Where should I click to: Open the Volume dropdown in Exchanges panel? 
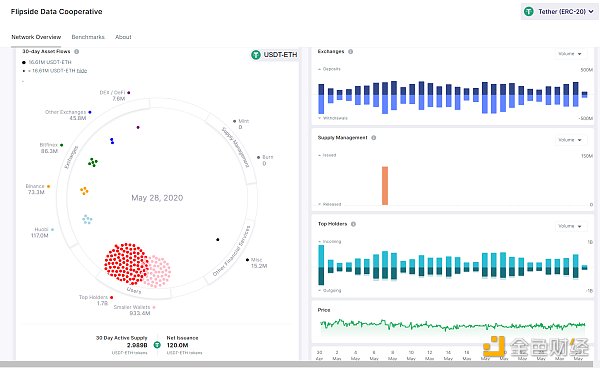coord(569,54)
